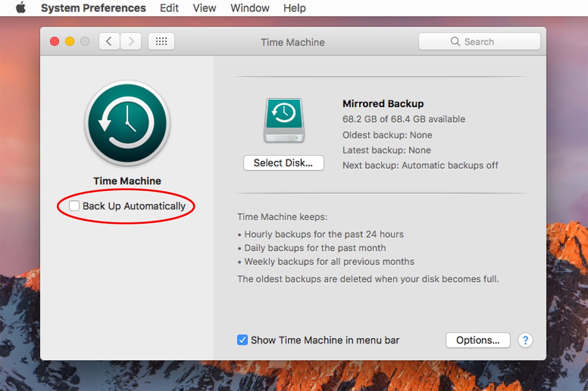The image size is (588, 391).
Task: Open help with the question mark button
Action: click(525, 340)
